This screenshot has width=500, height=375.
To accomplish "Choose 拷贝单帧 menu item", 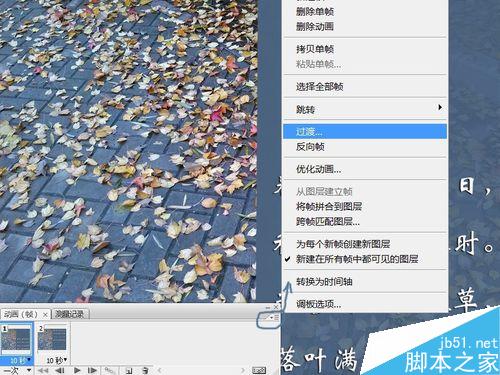I will click(x=365, y=49).
